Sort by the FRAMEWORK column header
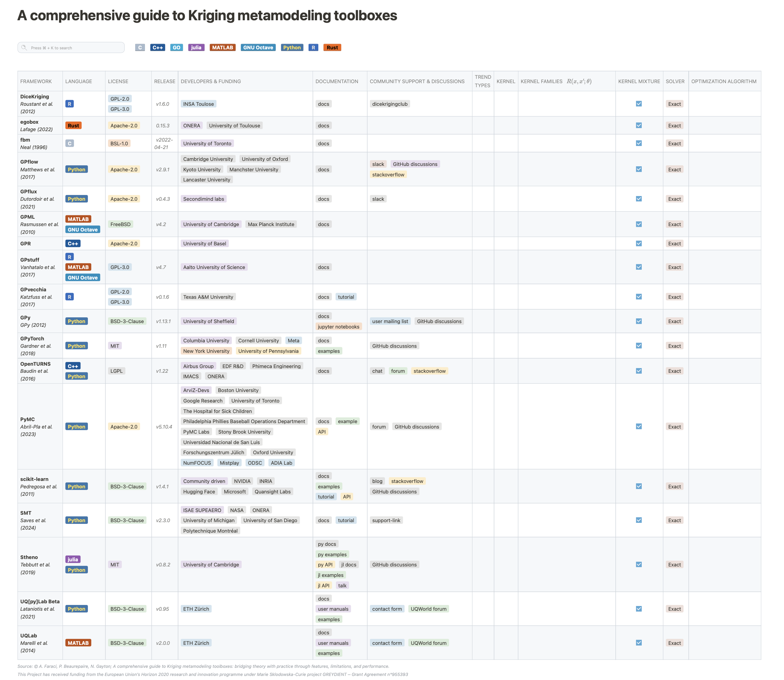The image size is (784, 680). click(x=36, y=81)
